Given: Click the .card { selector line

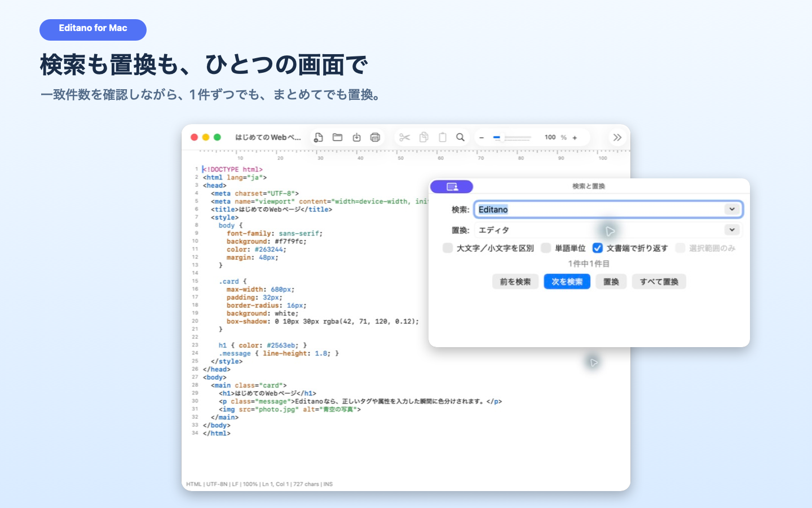Looking at the screenshot, I should [x=233, y=282].
